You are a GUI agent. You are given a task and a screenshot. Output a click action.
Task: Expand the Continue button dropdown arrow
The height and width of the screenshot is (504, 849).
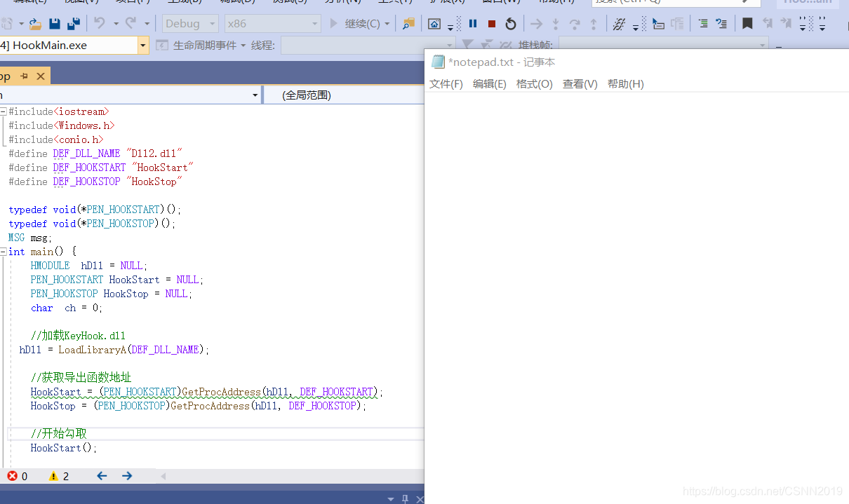click(387, 24)
